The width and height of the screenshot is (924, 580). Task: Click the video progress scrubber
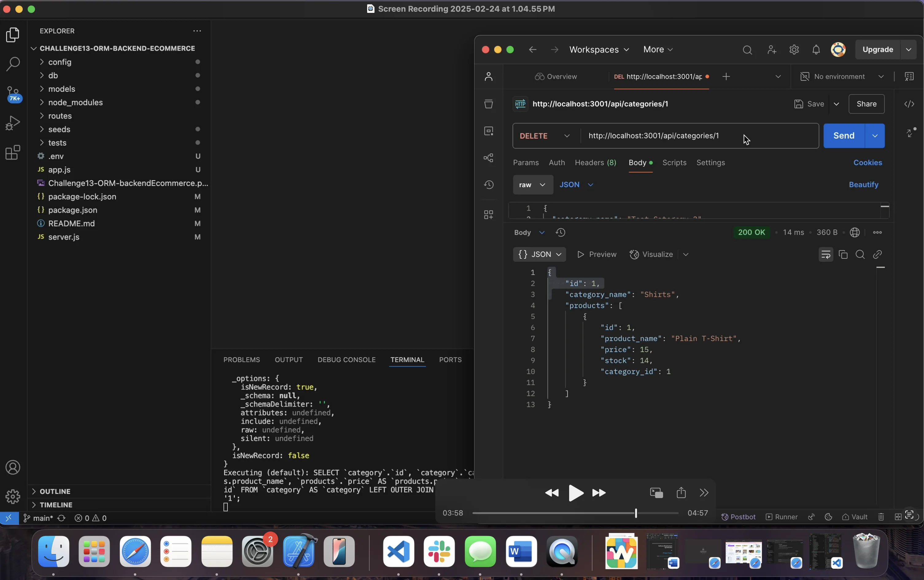point(635,513)
